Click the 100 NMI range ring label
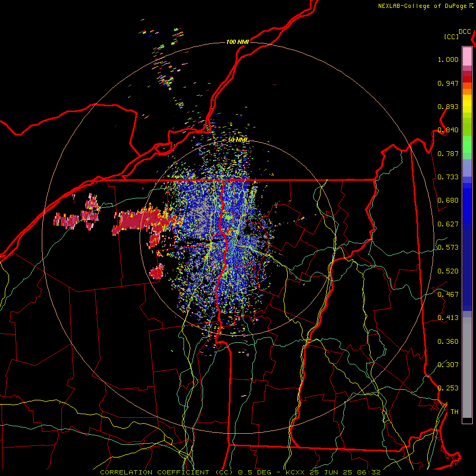 pyautogui.click(x=237, y=42)
